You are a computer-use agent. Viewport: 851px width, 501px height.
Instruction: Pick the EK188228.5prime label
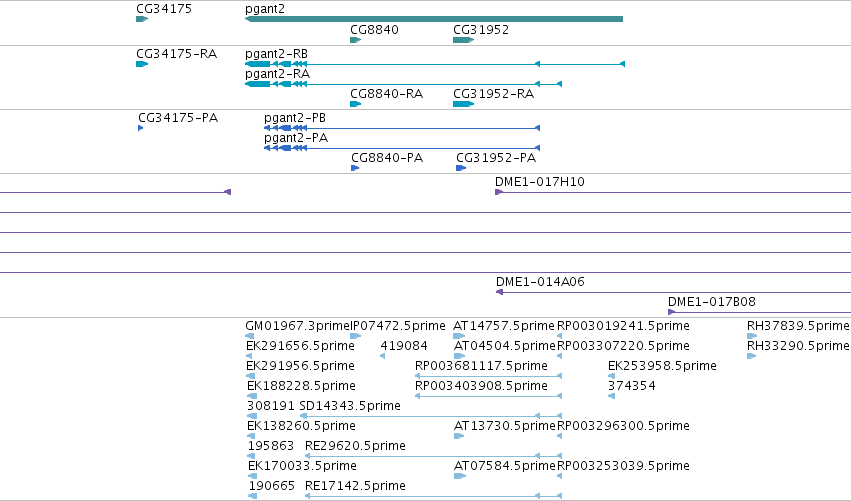coord(301,386)
